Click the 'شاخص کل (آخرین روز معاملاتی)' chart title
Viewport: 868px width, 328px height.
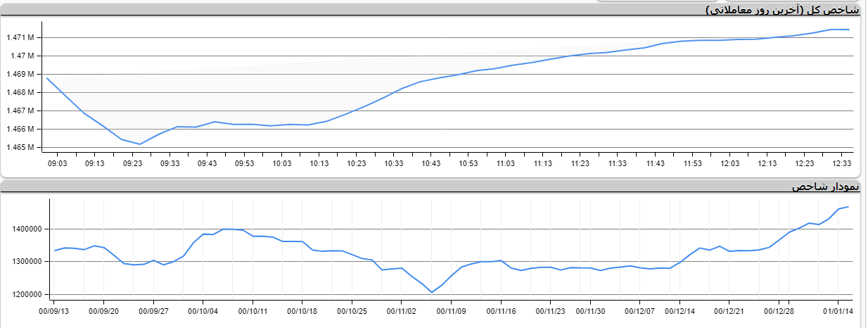point(782,9)
